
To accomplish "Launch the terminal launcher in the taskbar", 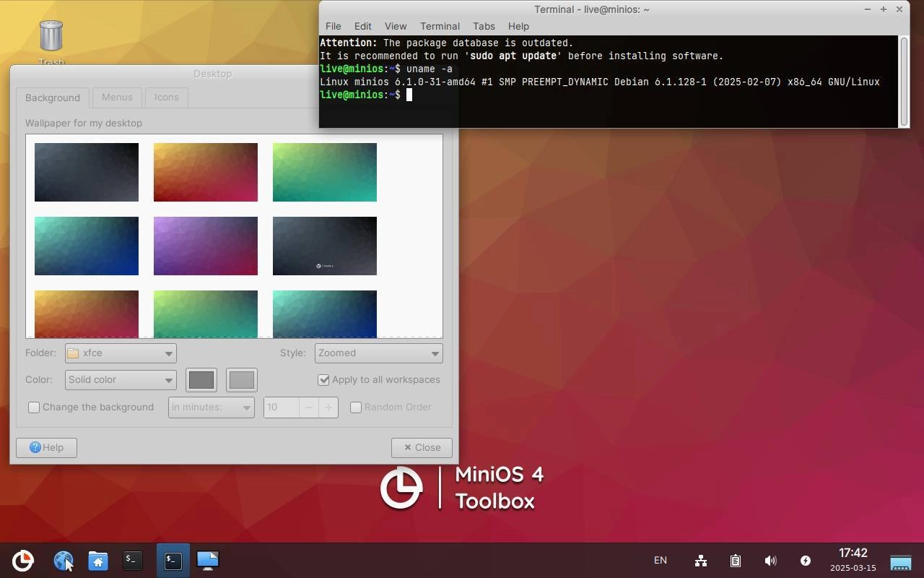I will click(133, 560).
